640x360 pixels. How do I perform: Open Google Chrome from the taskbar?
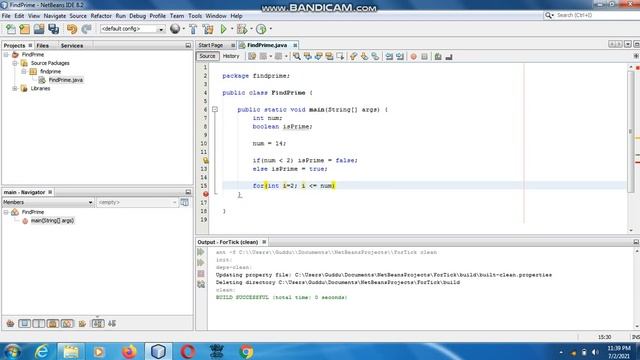pyautogui.click(x=246, y=351)
